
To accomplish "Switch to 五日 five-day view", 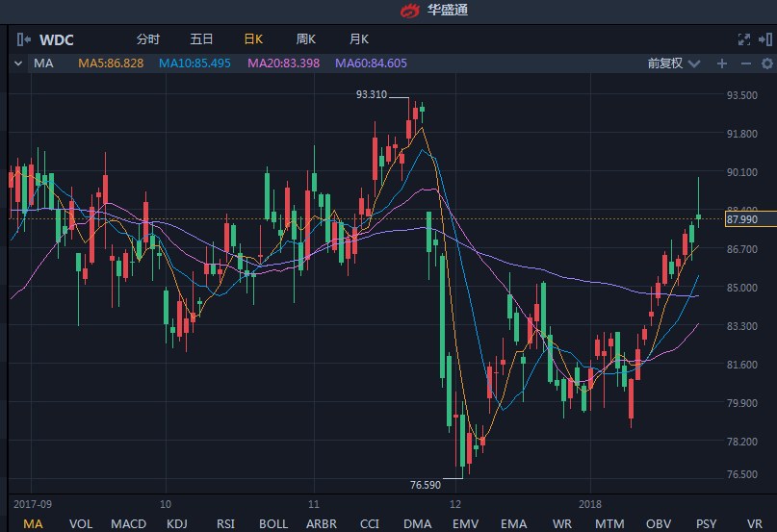I will 201,39.
